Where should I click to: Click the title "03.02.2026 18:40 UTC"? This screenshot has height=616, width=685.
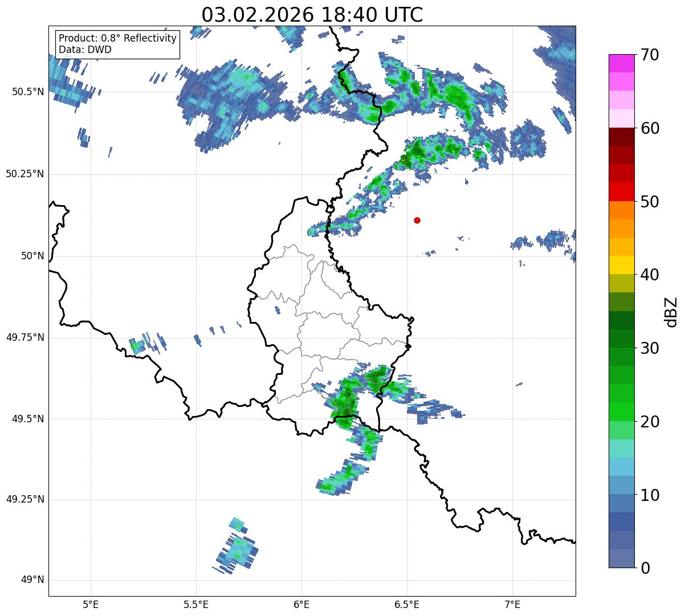click(312, 15)
